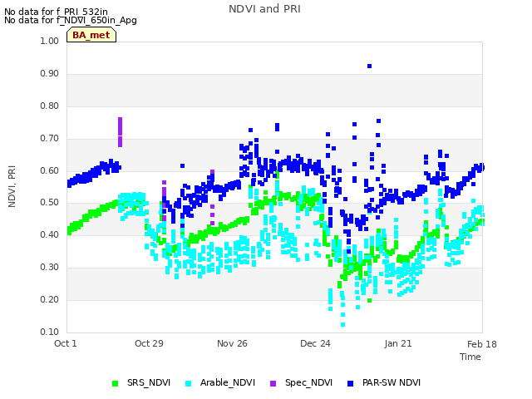Click the 0.50 y-axis tick label
This screenshot has height=399, width=532.
point(50,203)
